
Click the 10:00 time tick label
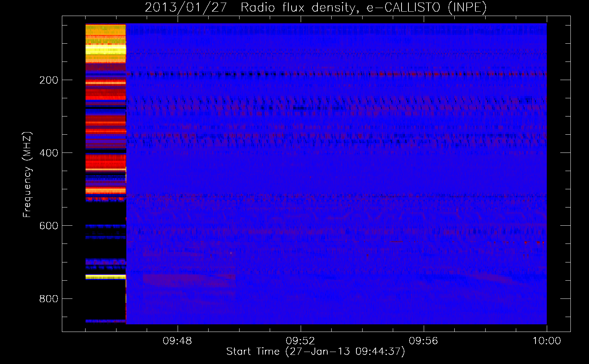547,341
